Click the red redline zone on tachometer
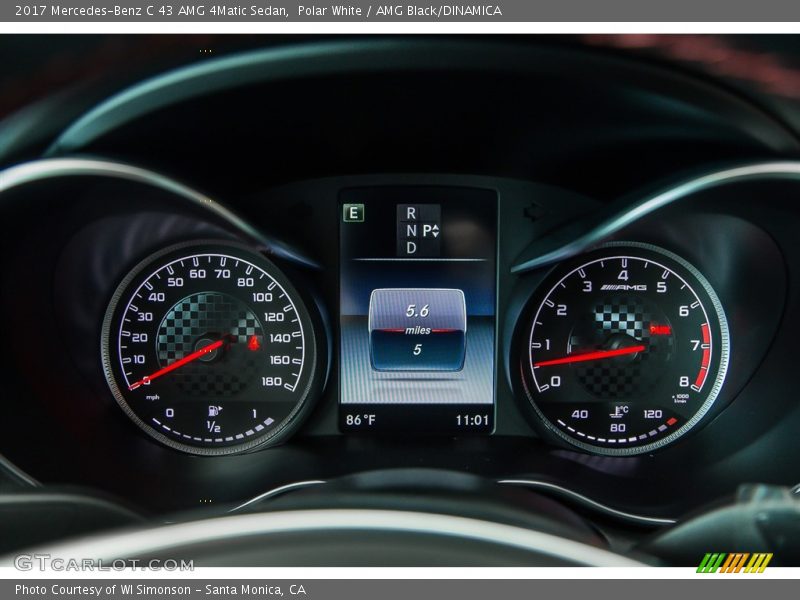The width and height of the screenshot is (800, 600). pyautogui.click(x=705, y=357)
